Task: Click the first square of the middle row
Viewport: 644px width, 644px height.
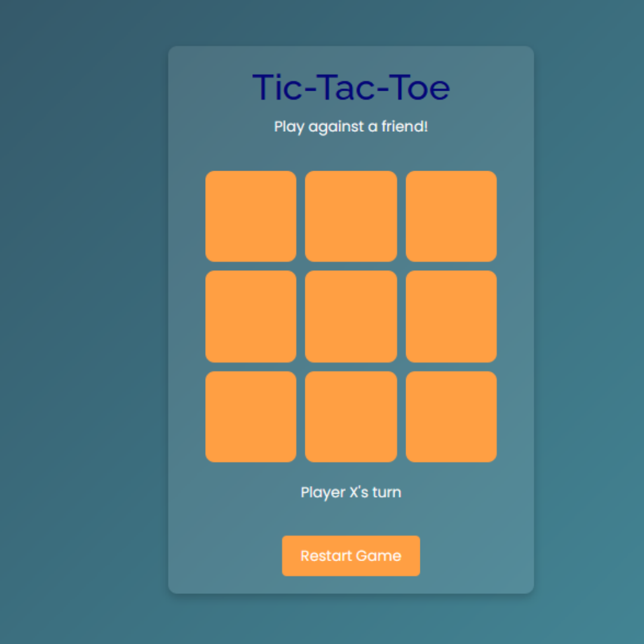Action: coord(250,315)
